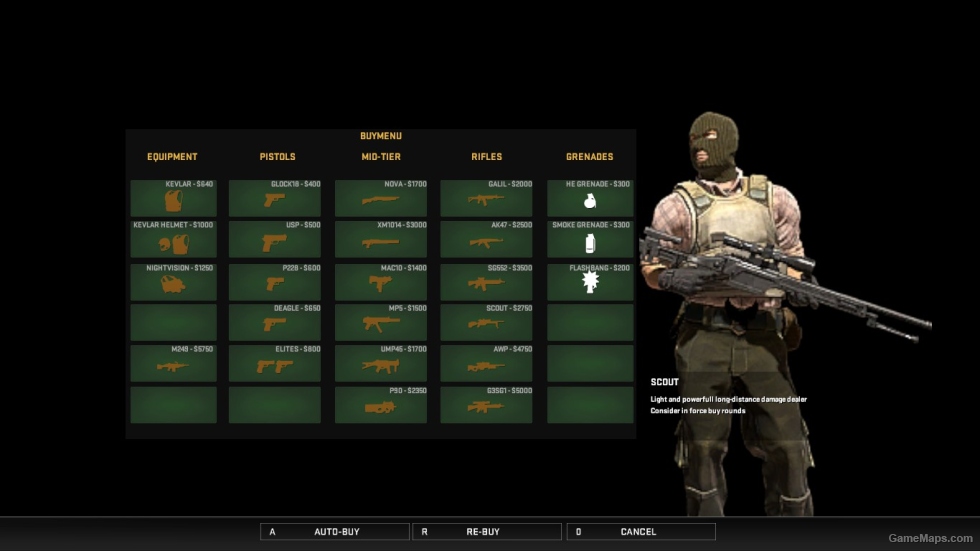Purchase the MP5 for $1500
This screenshot has width=980, height=551.
point(381,322)
